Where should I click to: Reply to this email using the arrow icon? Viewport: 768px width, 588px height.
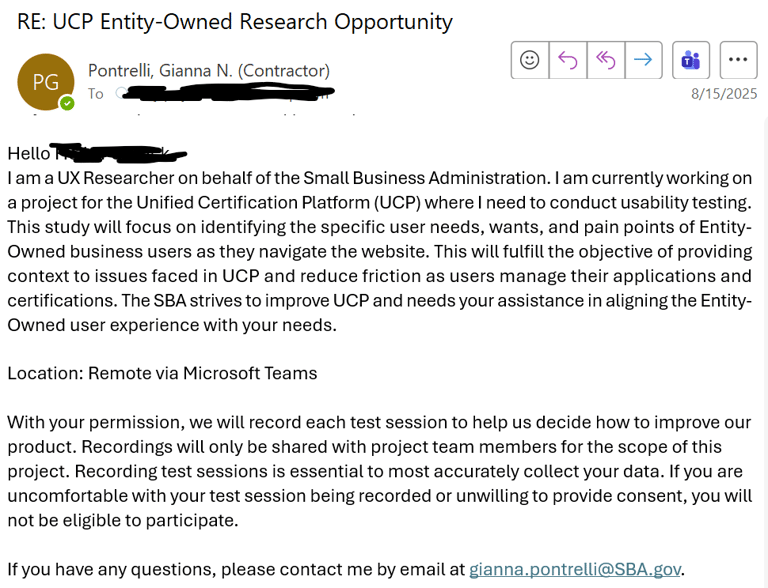coord(568,60)
